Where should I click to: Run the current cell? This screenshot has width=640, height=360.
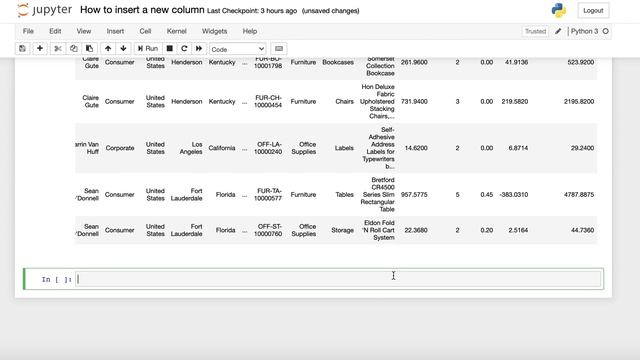[148, 49]
